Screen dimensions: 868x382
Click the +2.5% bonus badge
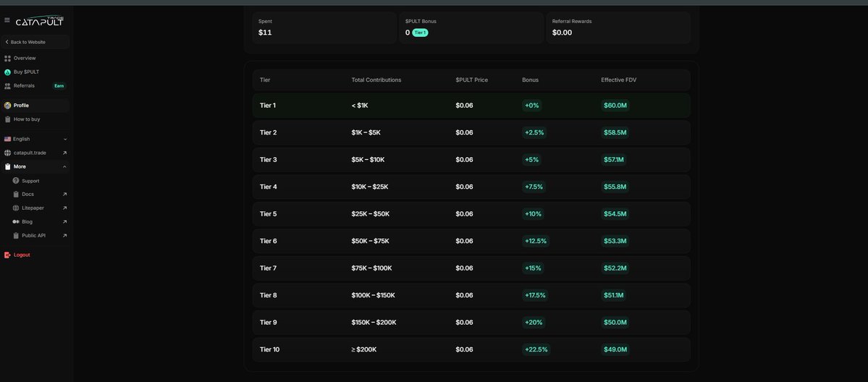coord(534,133)
